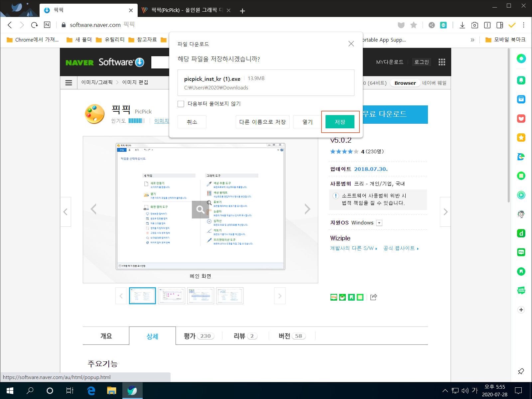This screenshot has width=532, height=399.
Task: Add sidebar app with plus icon
Action: [521, 310]
